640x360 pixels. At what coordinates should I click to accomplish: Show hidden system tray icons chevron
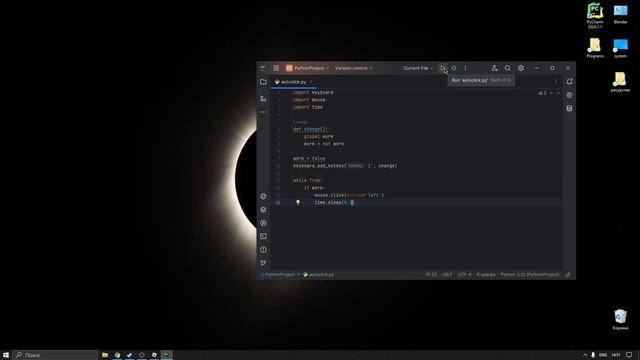pos(584,355)
